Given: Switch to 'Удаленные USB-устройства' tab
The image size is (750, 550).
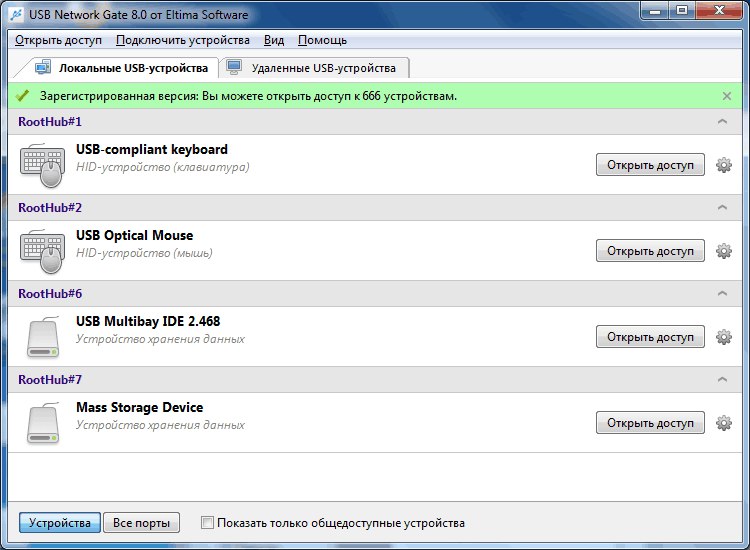Looking at the screenshot, I should (314, 68).
